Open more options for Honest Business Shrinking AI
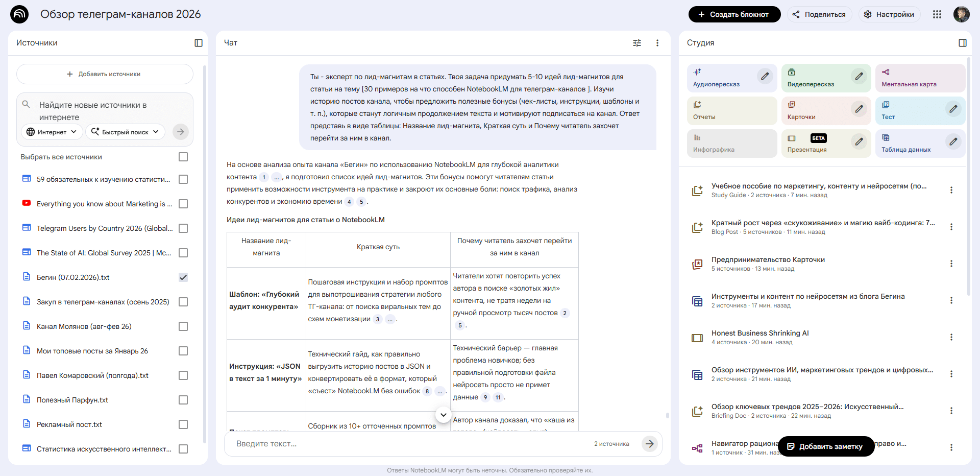980x476 pixels. click(951, 337)
